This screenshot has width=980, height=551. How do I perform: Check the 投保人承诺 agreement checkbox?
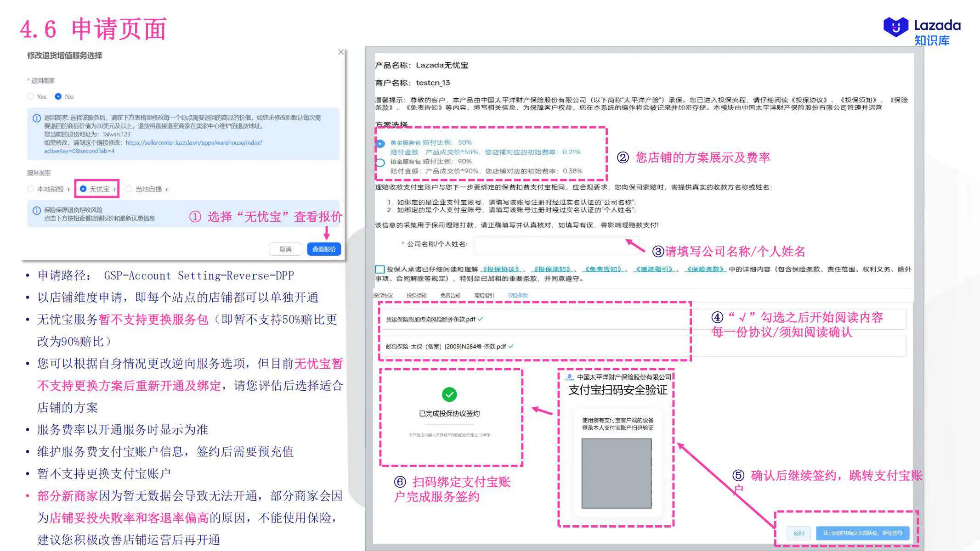coord(379,269)
